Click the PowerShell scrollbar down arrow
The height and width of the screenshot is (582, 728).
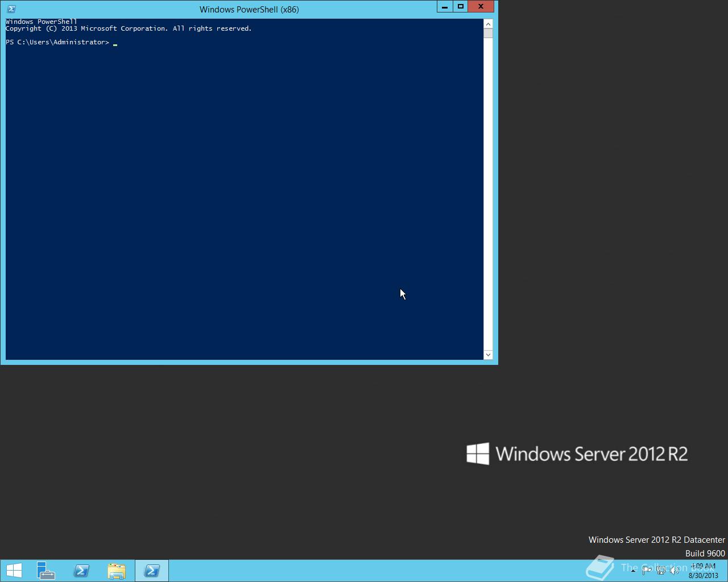tap(488, 355)
